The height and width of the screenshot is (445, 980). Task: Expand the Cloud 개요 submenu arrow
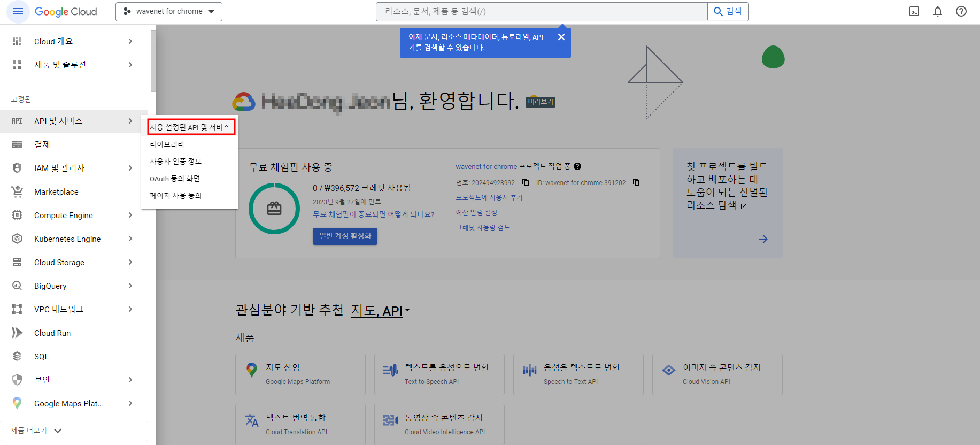(x=130, y=41)
